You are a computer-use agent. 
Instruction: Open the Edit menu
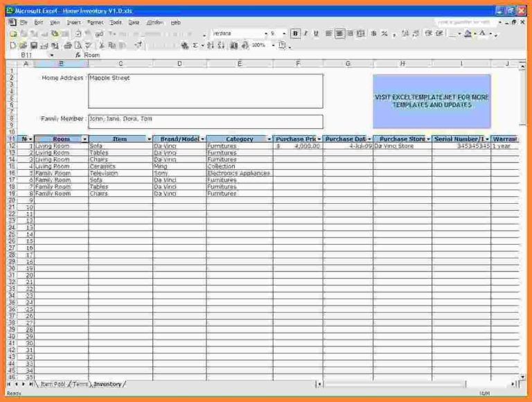tap(39, 22)
